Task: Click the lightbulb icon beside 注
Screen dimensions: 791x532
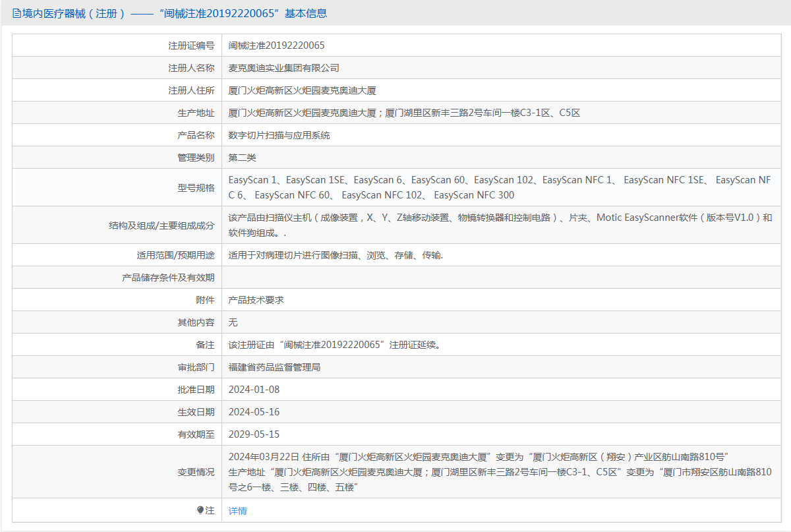Action: (x=200, y=511)
